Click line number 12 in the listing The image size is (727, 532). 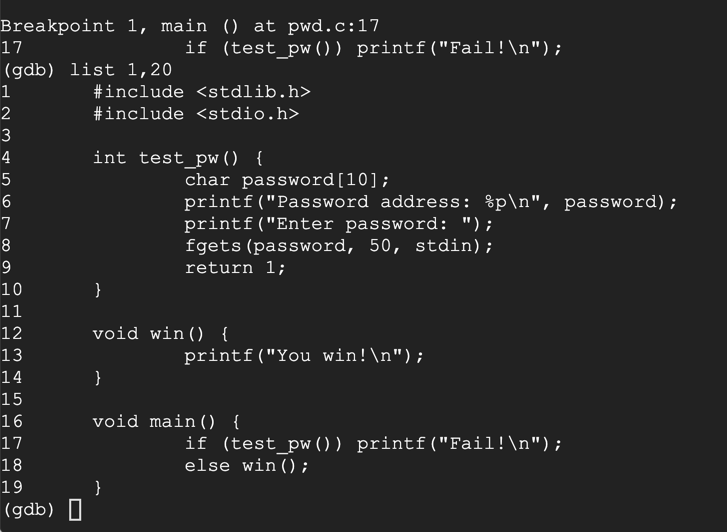(11, 334)
